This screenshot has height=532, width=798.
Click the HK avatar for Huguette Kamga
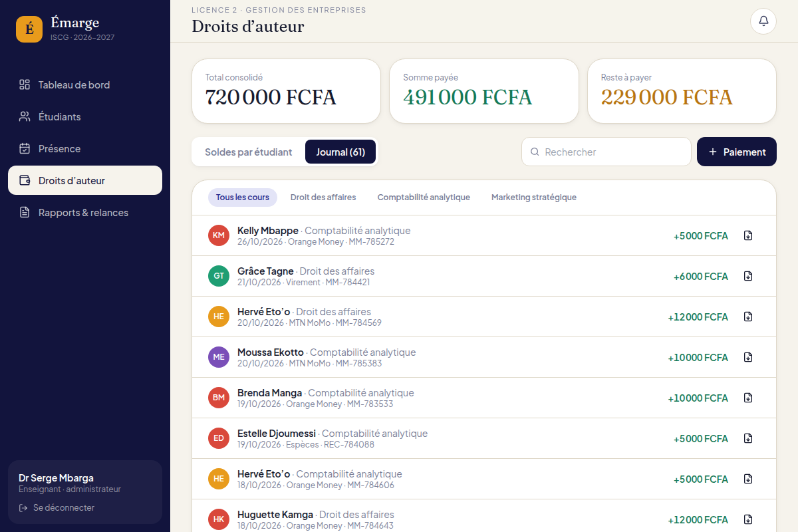point(219,519)
